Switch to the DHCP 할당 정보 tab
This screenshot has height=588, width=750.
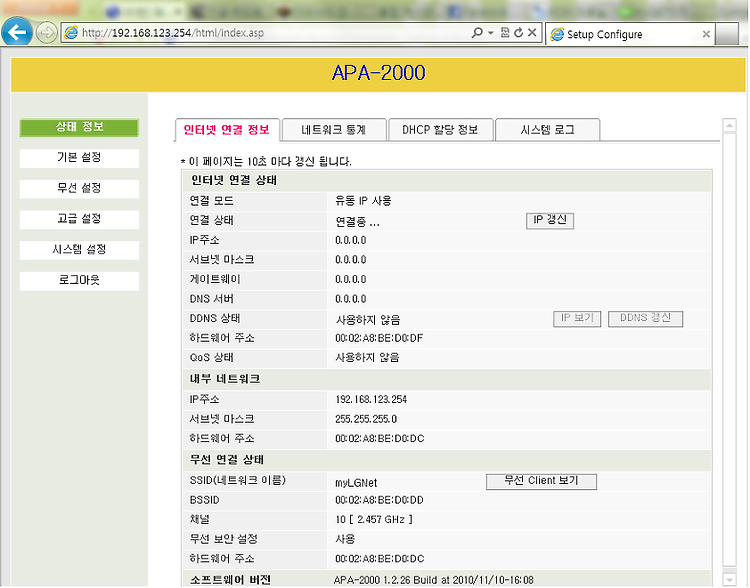[x=441, y=130]
